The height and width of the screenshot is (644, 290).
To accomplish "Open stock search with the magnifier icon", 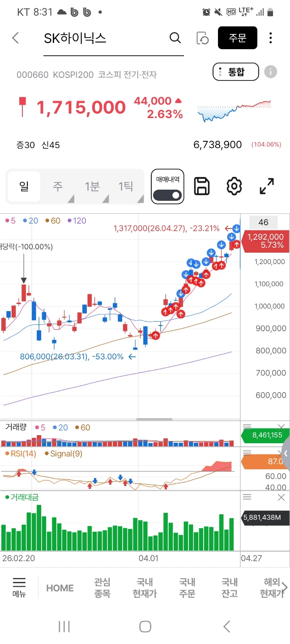I will coord(175,38).
